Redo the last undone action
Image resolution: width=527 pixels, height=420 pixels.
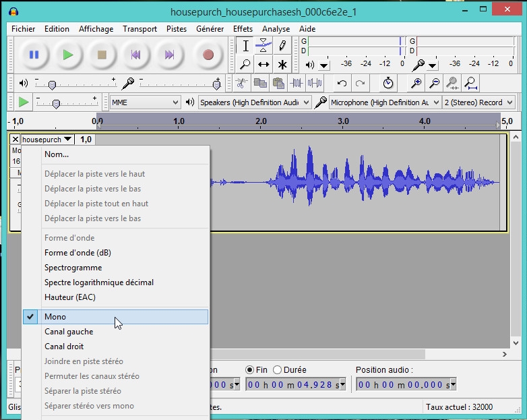point(360,83)
